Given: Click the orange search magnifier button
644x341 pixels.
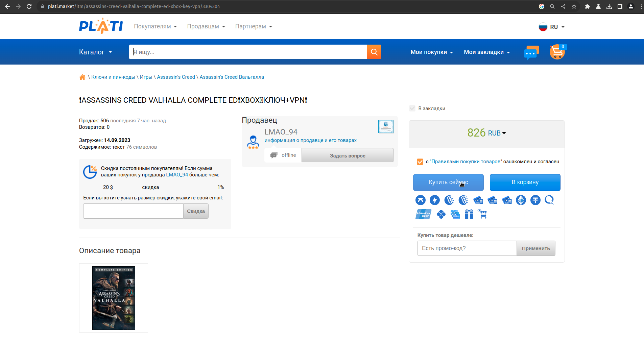Looking at the screenshot, I should 374,52.
